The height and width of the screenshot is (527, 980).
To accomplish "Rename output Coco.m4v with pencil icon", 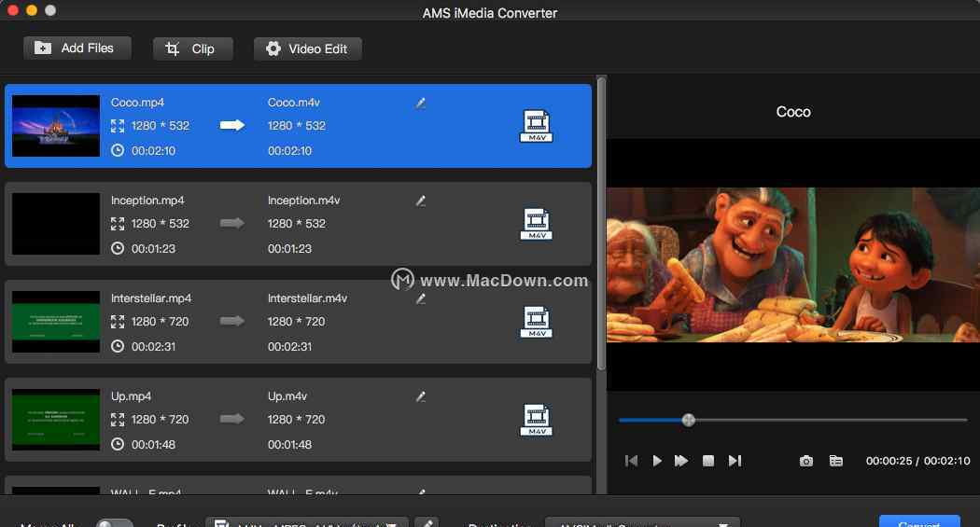I will pos(421,103).
